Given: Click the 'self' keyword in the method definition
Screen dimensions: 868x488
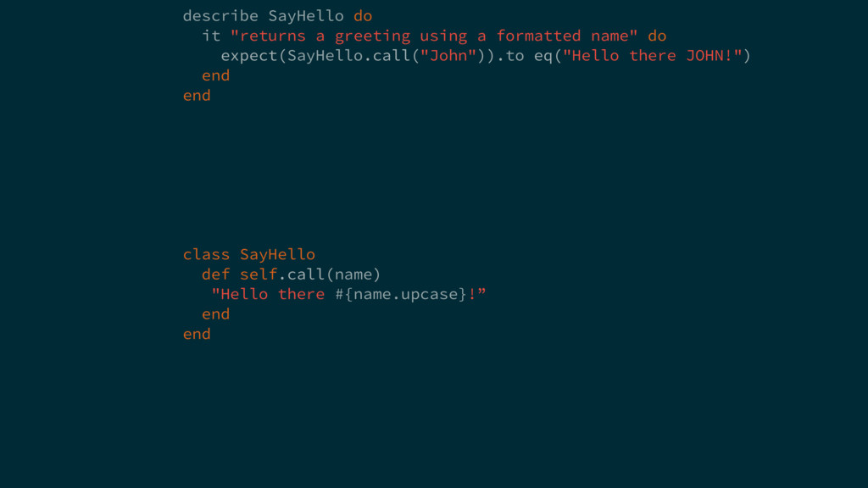Looking at the screenshot, I should point(258,274).
